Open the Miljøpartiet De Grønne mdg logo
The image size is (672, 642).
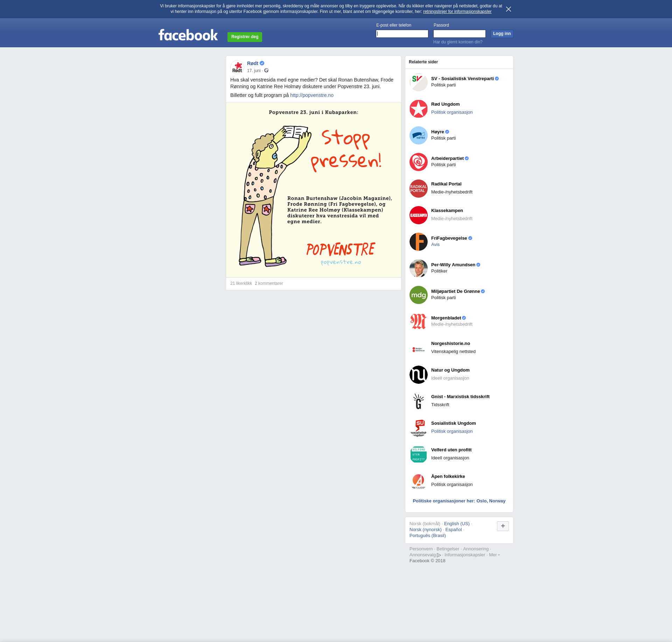(x=419, y=295)
